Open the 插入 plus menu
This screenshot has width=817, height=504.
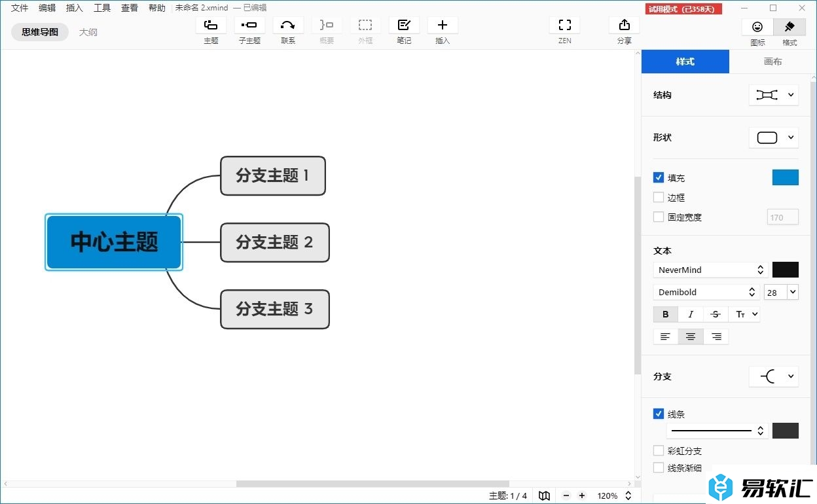tap(443, 26)
